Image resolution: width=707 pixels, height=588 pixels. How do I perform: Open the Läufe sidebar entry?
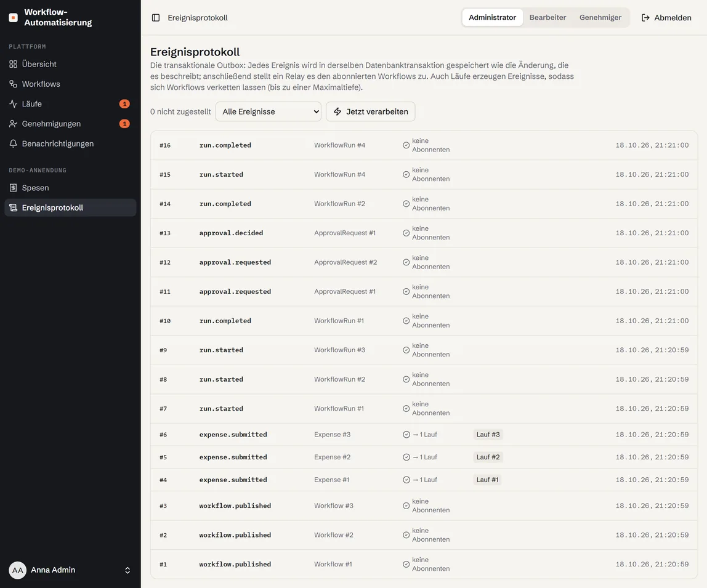pos(70,103)
